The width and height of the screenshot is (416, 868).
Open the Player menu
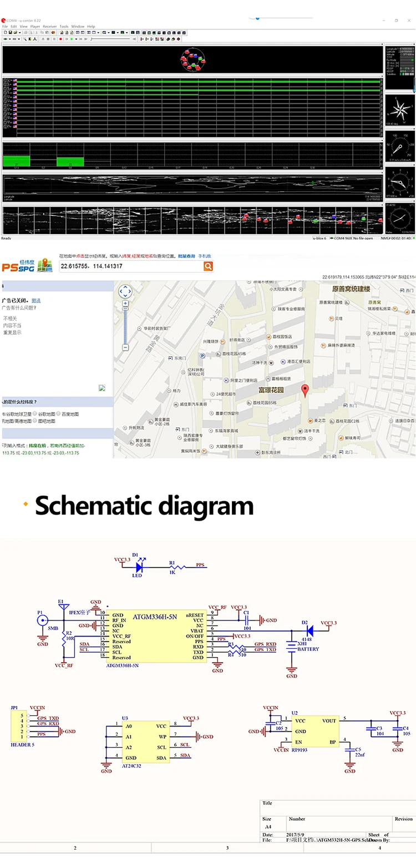pyautogui.click(x=35, y=26)
